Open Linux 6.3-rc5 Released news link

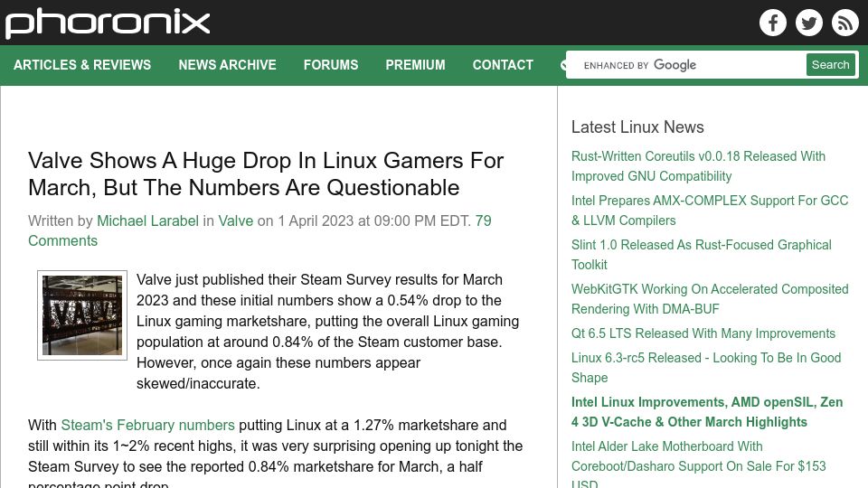pyautogui.click(x=706, y=368)
